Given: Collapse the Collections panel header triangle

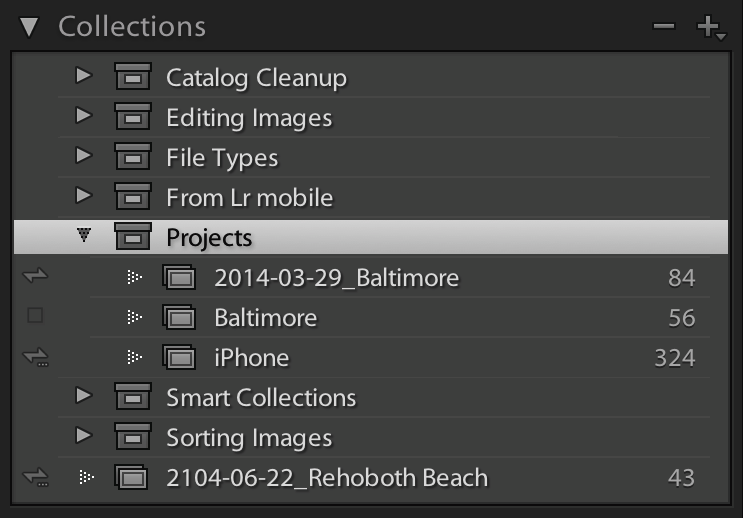Looking at the screenshot, I should (29, 27).
